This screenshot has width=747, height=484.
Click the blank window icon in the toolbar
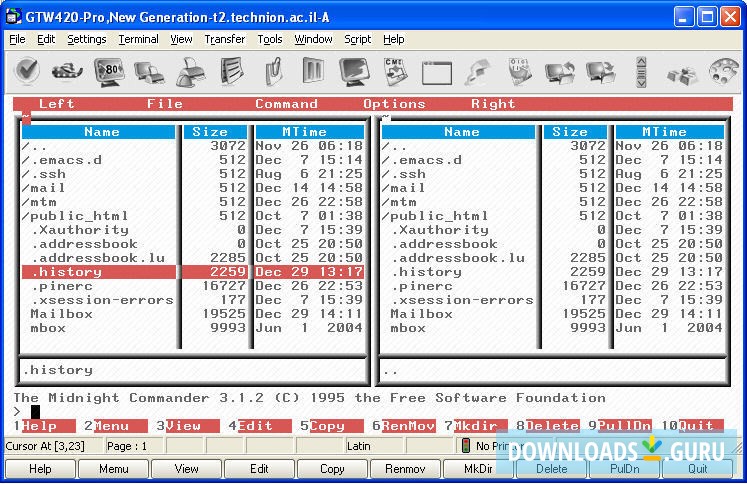point(437,72)
